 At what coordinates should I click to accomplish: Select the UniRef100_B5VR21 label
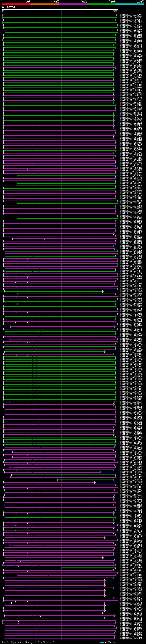[131, 208]
